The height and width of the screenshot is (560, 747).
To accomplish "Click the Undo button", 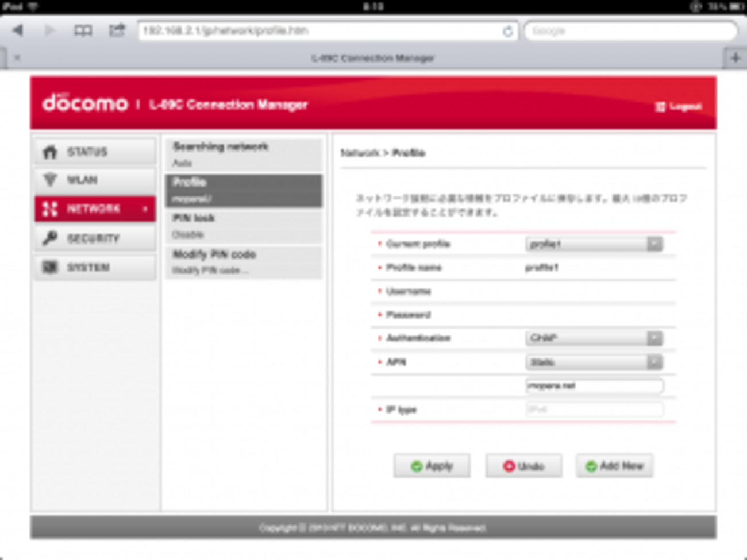I will point(523,466).
